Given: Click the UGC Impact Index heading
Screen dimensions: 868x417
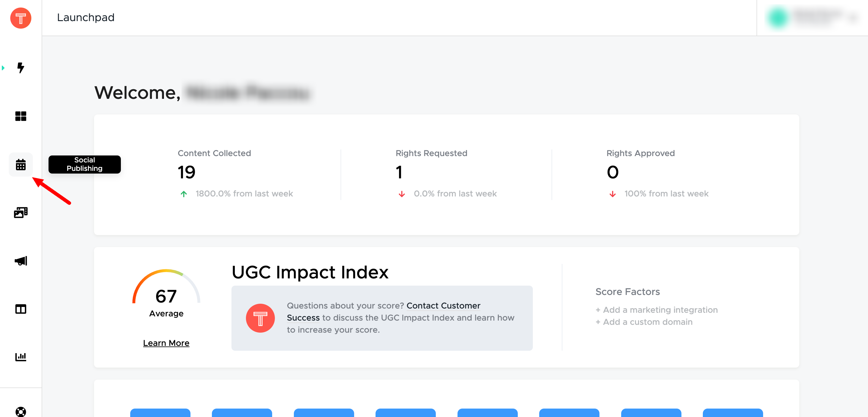Looking at the screenshot, I should pos(310,272).
